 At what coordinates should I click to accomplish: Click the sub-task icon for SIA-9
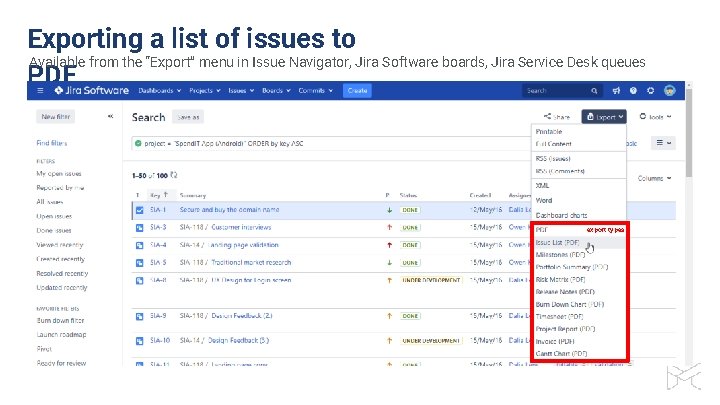(140, 316)
